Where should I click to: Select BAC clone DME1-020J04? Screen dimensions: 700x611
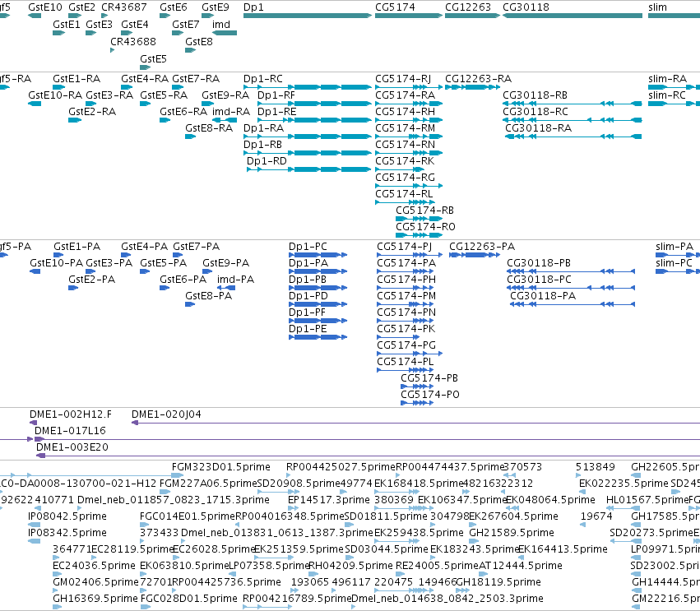pyautogui.click(x=415, y=423)
